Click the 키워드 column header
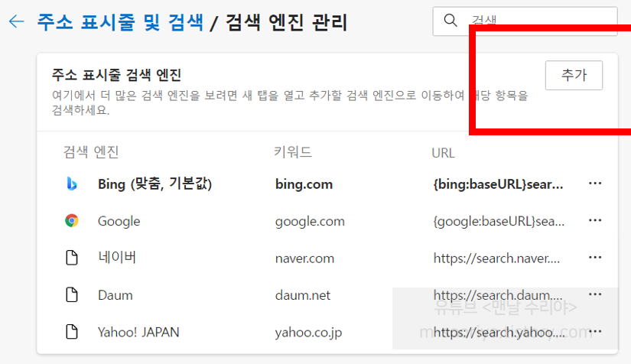631x364 pixels. (x=293, y=152)
